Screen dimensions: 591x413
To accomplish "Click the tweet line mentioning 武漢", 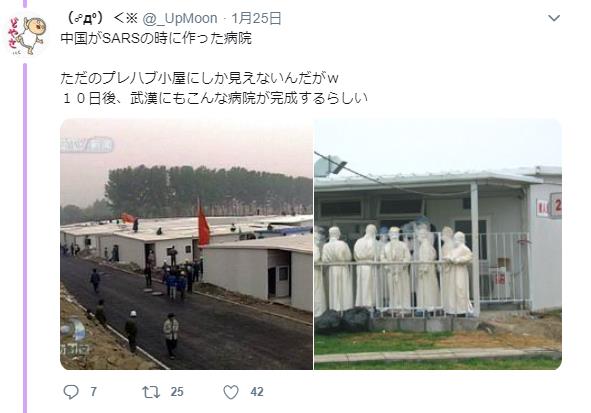I will pyautogui.click(x=214, y=98).
